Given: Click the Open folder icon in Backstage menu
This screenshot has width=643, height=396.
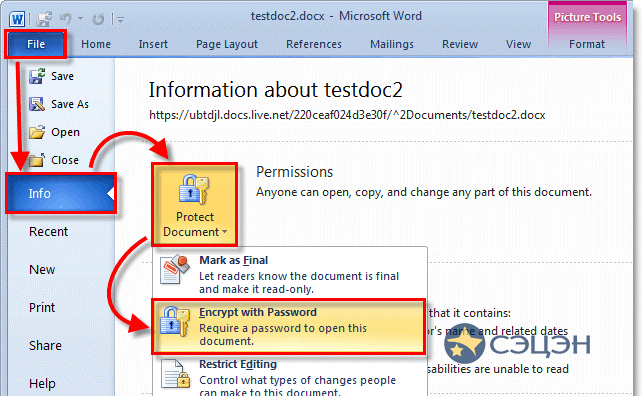Looking at the screenshot, I should tap(37, 132).
